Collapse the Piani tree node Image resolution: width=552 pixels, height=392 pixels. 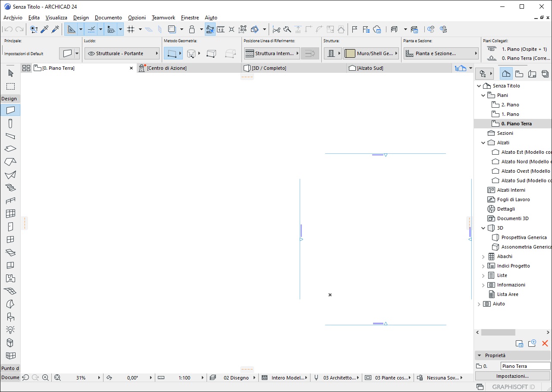(483, 95)
